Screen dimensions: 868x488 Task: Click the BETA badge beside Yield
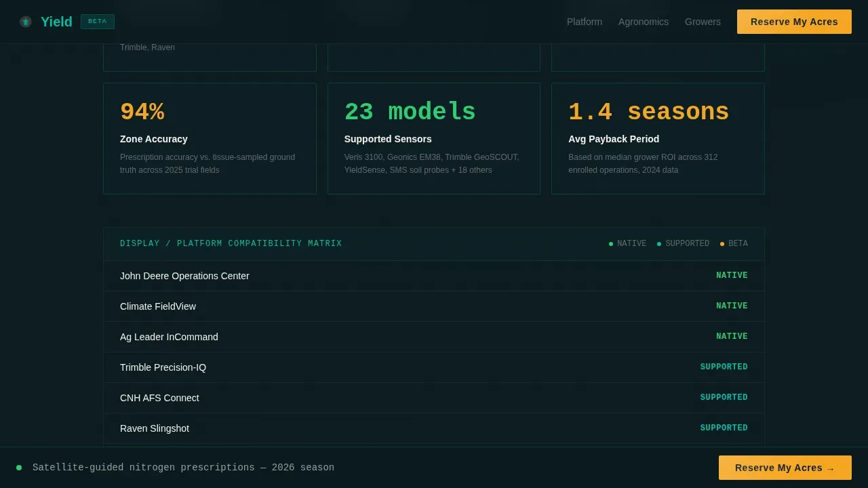(x=98, y=22)
